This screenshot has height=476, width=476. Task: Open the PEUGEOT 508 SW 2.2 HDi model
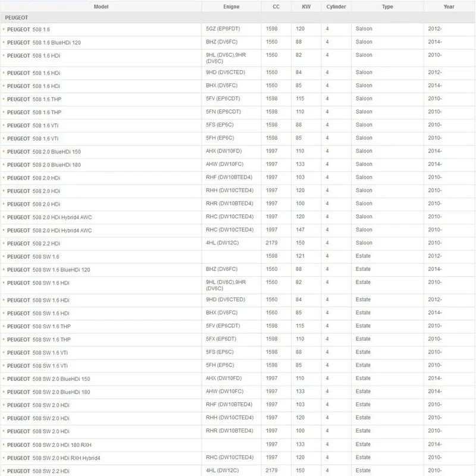point(38,471)
